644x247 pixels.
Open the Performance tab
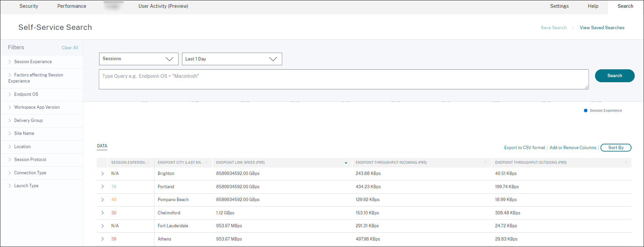[72, 6]
